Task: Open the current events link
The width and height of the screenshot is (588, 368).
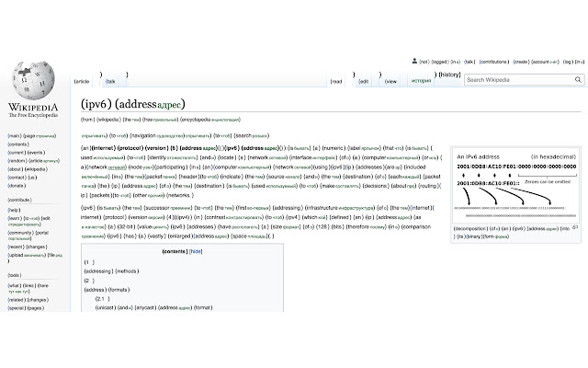Action: coord(27,153)
